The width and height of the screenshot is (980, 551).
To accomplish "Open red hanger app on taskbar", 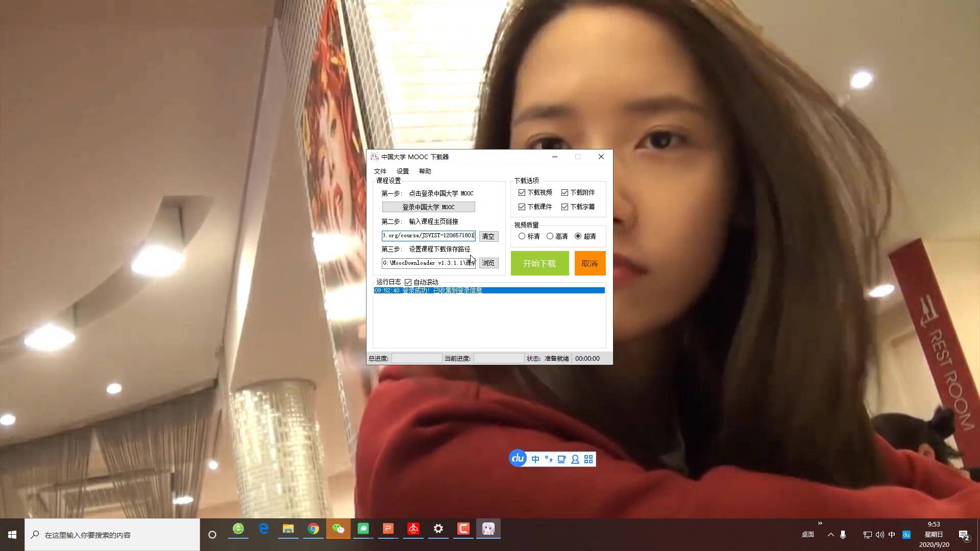I will click(413, 529).
